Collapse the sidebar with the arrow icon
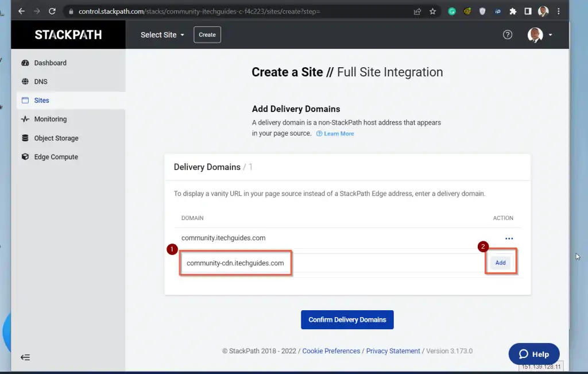The height and width of the screenshot is (374, 588). pos(25,357)
